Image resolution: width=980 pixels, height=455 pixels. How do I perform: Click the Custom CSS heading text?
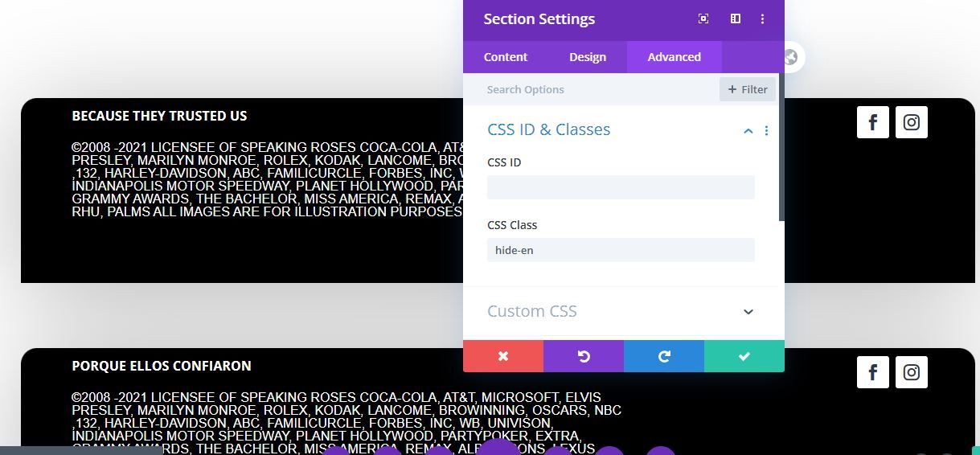click(532, 311)
